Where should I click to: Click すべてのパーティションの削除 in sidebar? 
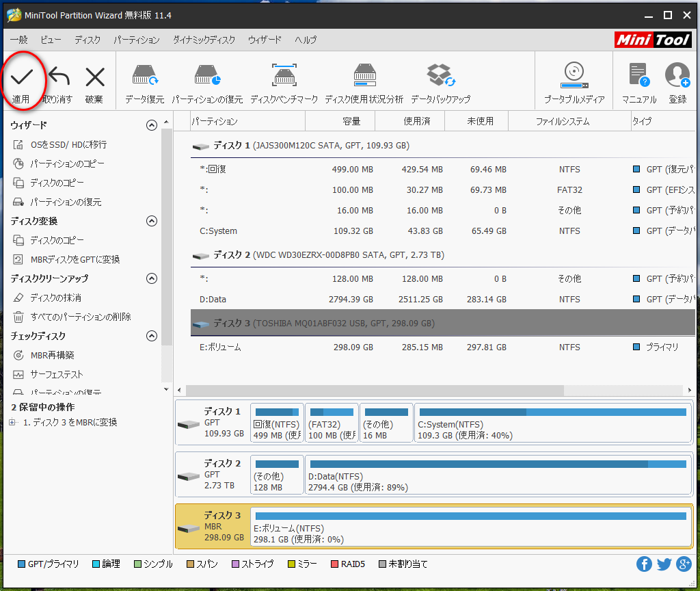tap(80, 317)
